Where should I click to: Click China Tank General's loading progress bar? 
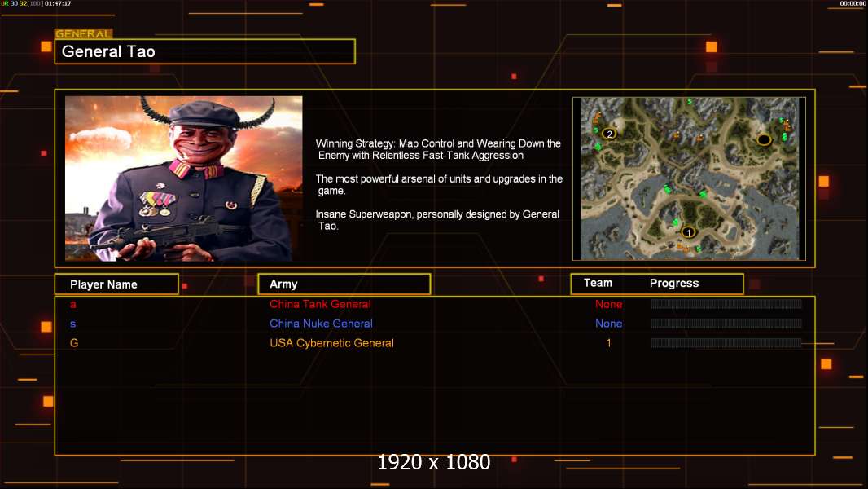726,303
